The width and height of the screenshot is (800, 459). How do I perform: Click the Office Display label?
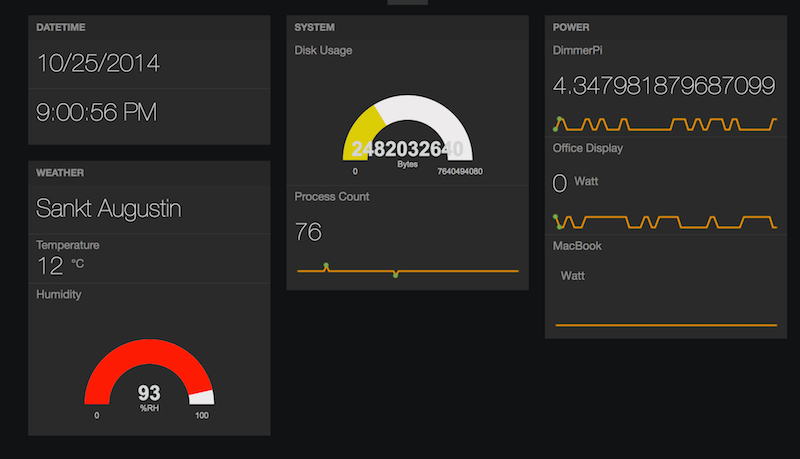[x=588, y=148]
